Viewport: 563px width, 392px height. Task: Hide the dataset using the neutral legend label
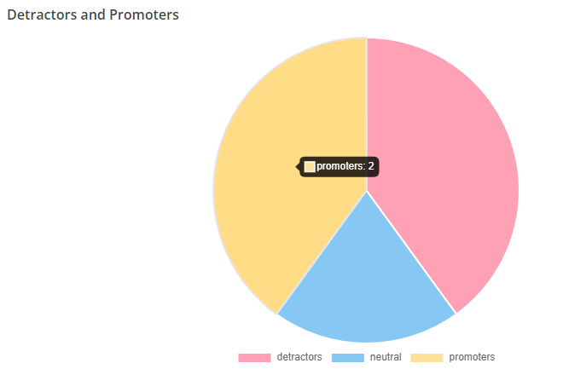386,357
